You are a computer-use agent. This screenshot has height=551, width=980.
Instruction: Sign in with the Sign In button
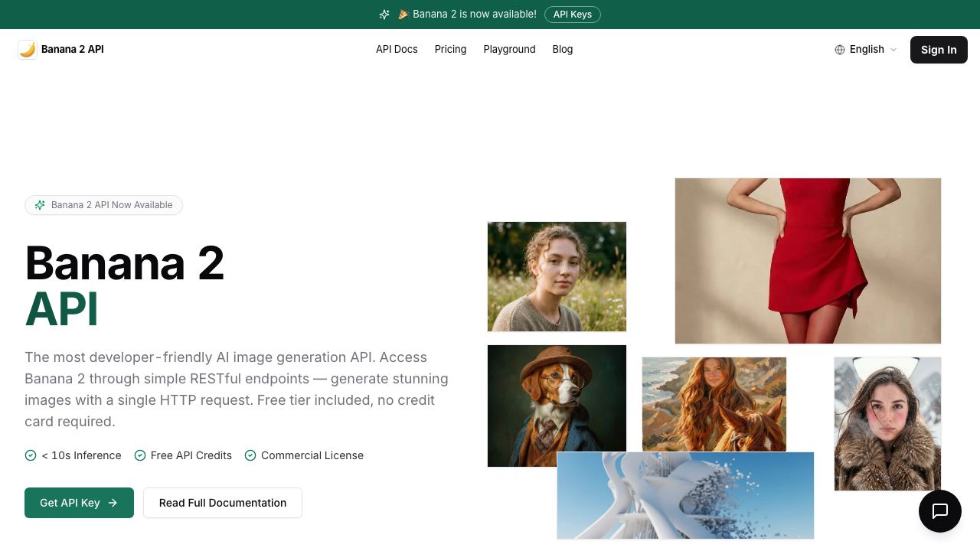pyautogui.click(x=939, y=50)
